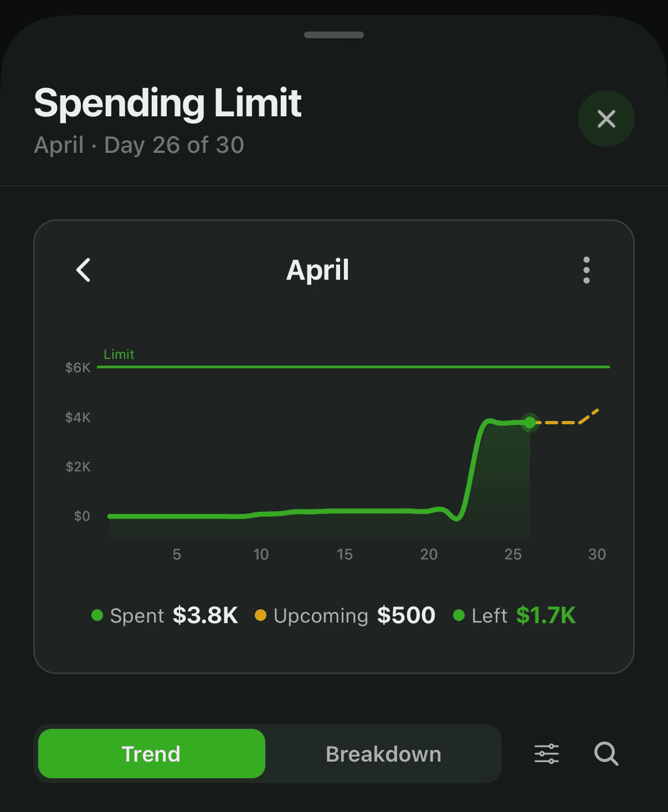Tap the dashed orange upcoming projection line

pos(565,421)
